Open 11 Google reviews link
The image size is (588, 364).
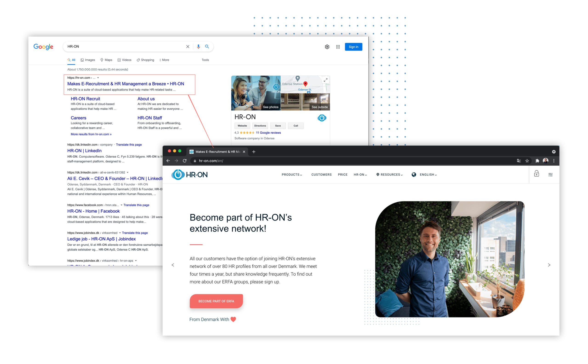[x=268, y=133]
